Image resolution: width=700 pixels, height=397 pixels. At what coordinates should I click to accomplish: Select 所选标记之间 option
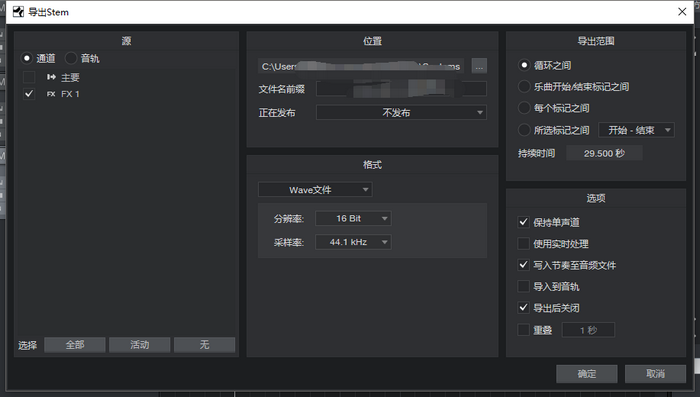(x=524, y=130)
